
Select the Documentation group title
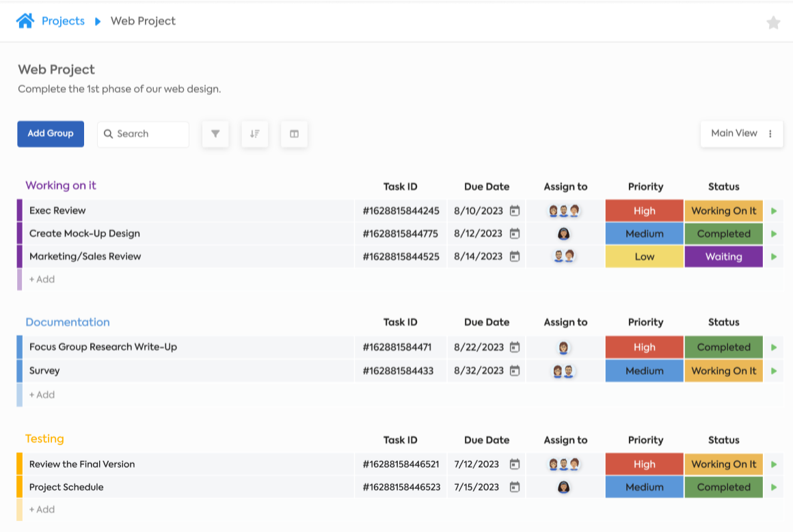[x=68, y=322]
